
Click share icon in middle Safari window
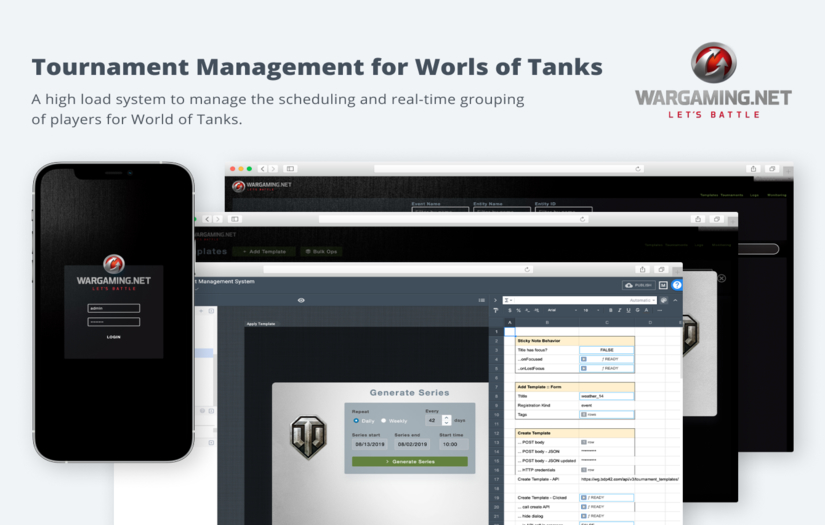[x=698, y=219]
